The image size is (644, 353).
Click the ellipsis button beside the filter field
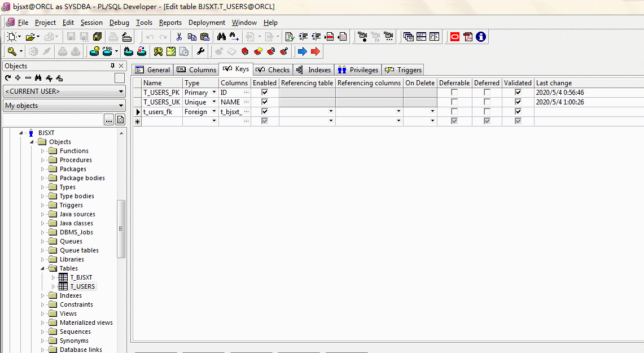click(109, 120)
